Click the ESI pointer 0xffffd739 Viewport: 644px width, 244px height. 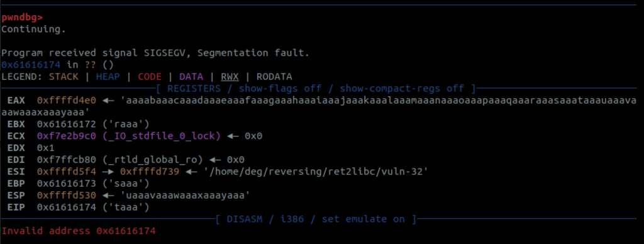[150, 172]
